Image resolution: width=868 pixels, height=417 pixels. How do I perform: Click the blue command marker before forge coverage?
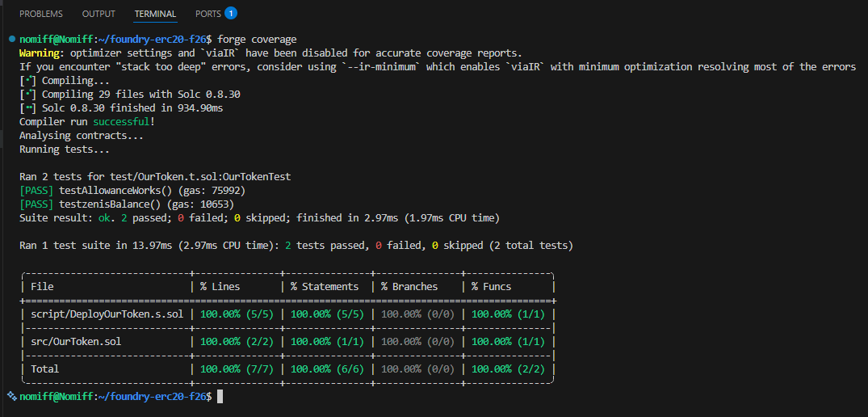point(12,40)
